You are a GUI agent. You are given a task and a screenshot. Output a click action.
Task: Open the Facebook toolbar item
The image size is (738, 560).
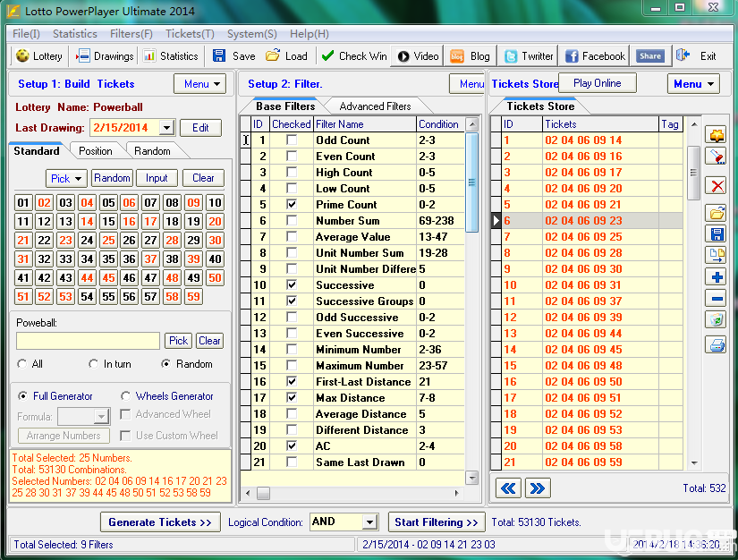click(x=595, y=56)
